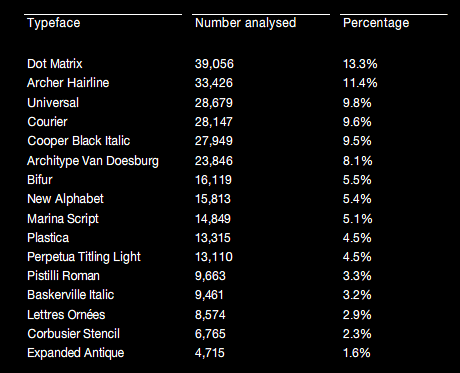Choose the Courier typeface entry
Image resolution: width=460 pixels, height=373 pixels.
47,122
